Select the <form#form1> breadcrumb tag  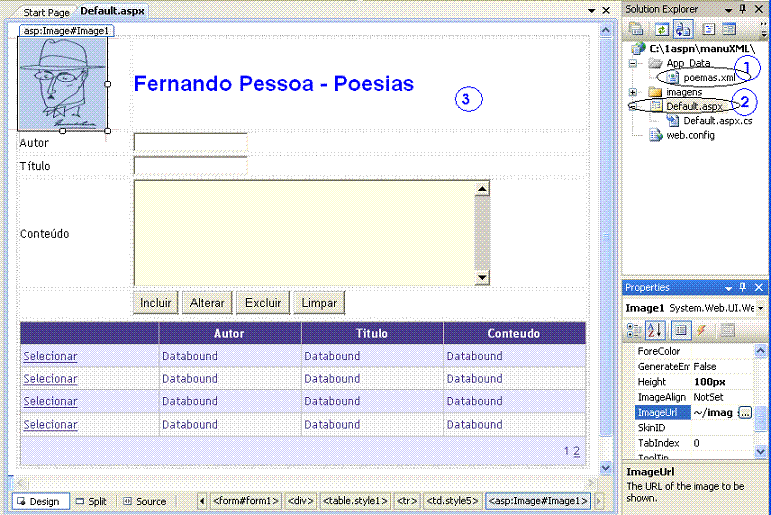(246, 501)
